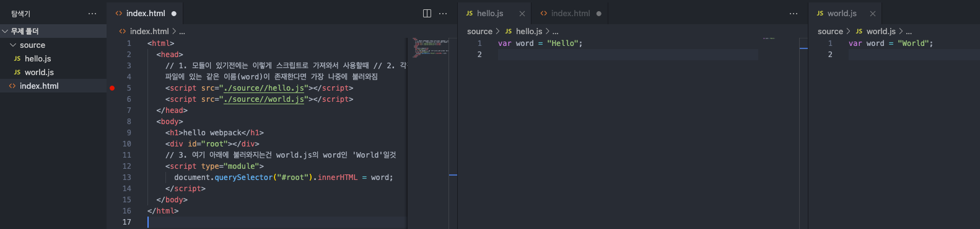The width and height of the screenshot is (980, 229).
Task: Open middle editor group more actions menu
Action: (794, 13)
